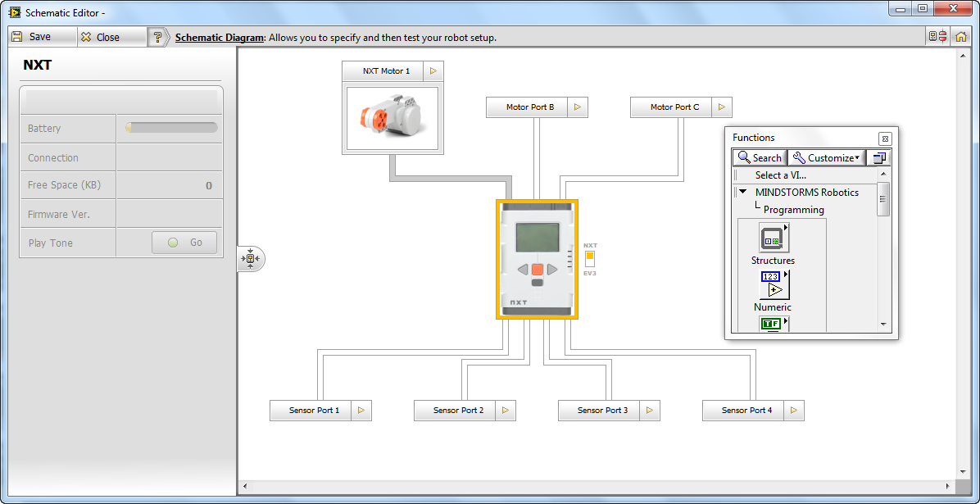This screenshot has width=980, height=504.
Task: Click the home icon in the toolbar
Action: coord(961,37)
